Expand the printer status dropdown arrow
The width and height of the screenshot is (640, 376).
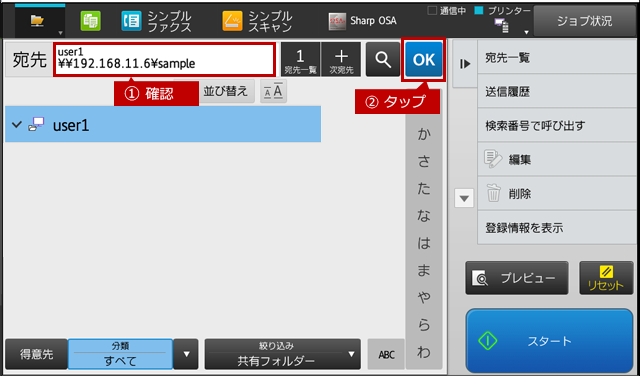pyautogui.click(x=527, y=32)
